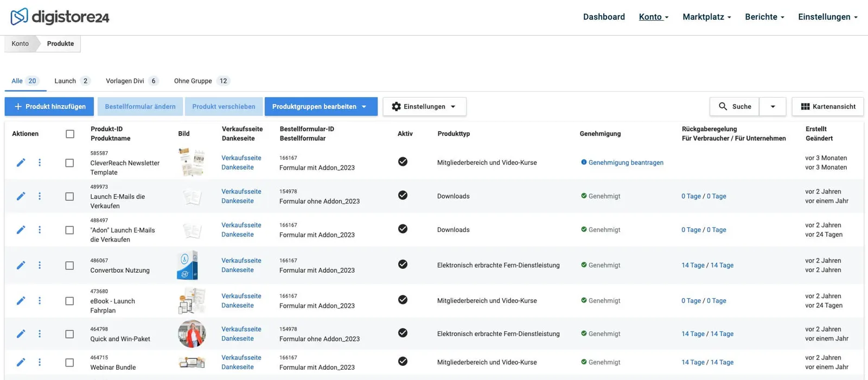The height and width of the screenshot is (380, 868).
Task: Select the Ohne Gruppe tab
Action: tap(202, 81)
